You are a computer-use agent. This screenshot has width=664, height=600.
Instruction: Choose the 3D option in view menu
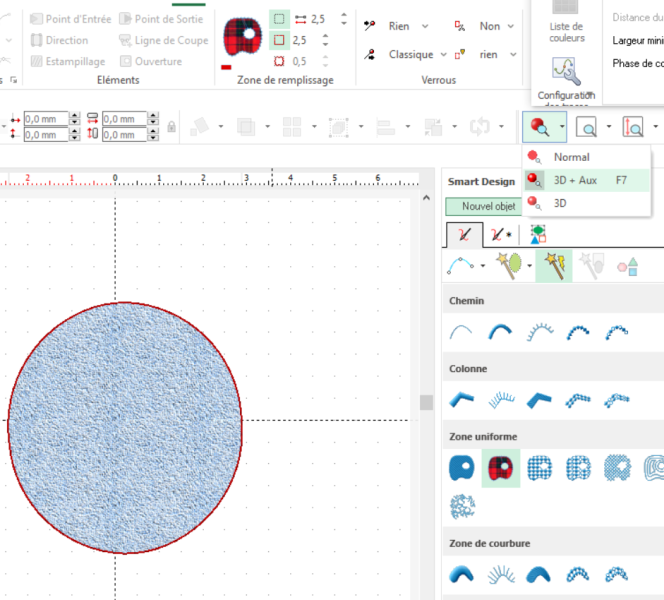point(560,202)
